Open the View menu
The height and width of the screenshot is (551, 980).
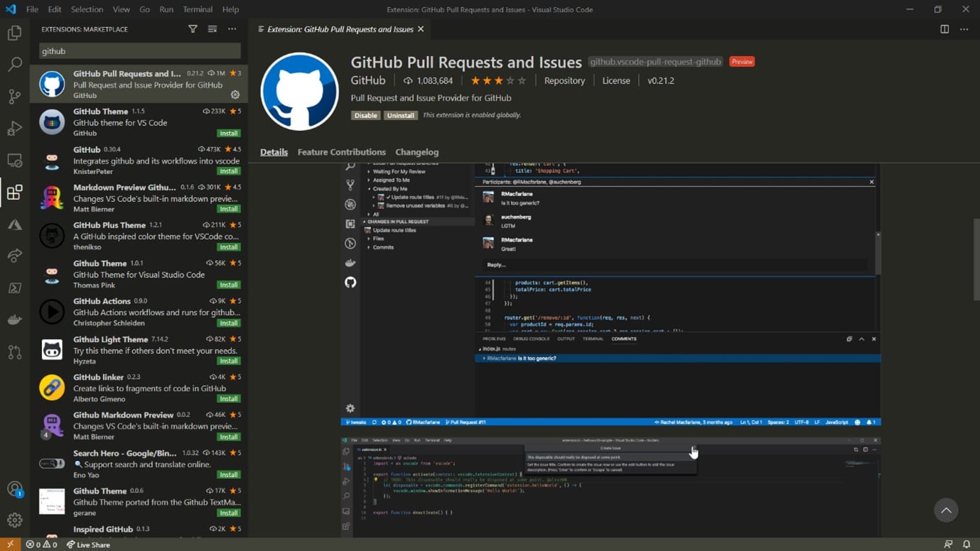click(x=121, y=9)
